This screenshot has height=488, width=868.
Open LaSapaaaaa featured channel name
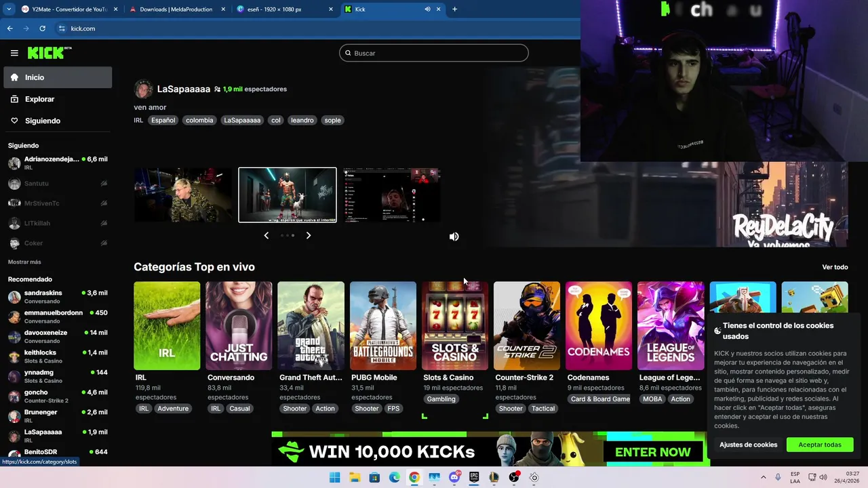coord(184,89)
